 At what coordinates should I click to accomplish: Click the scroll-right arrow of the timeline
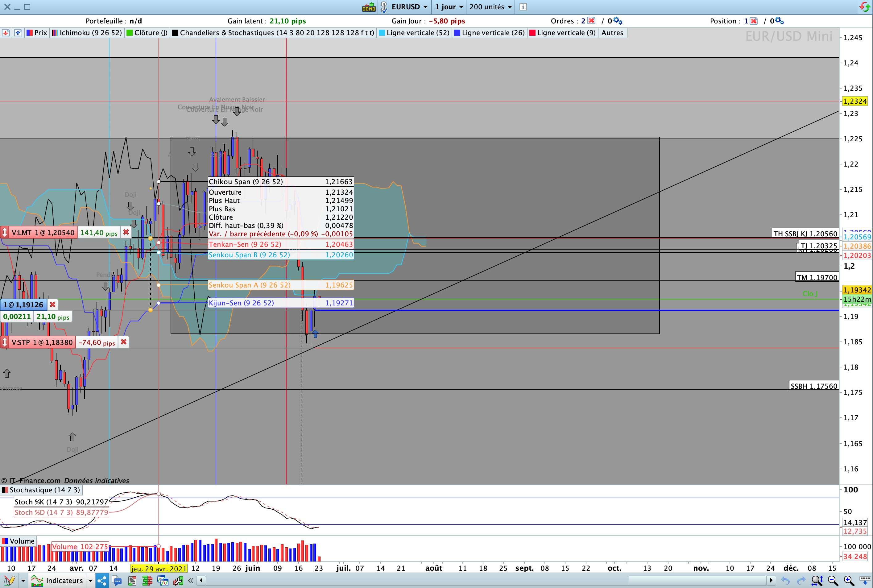click(x=772, y=581)
